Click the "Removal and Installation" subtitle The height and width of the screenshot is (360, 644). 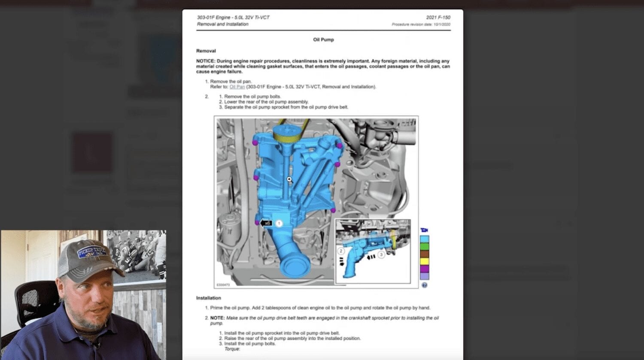click(x=222, y=24)
